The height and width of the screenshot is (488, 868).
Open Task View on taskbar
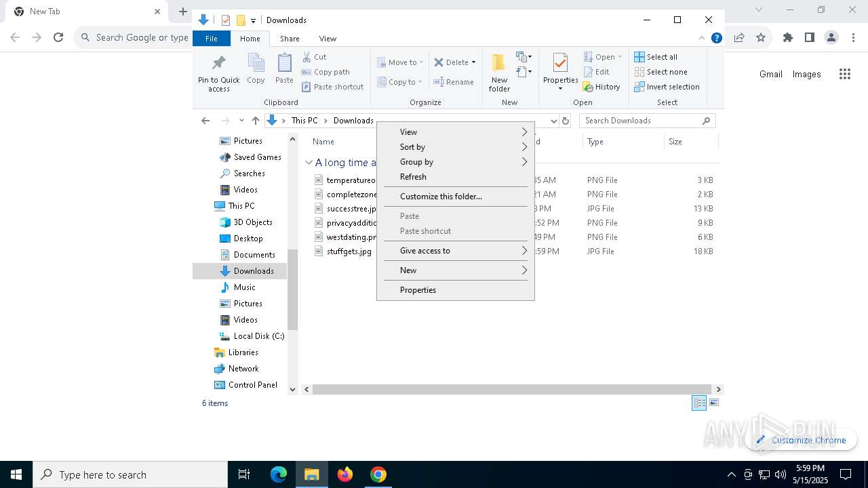click(x=244, y=474)
